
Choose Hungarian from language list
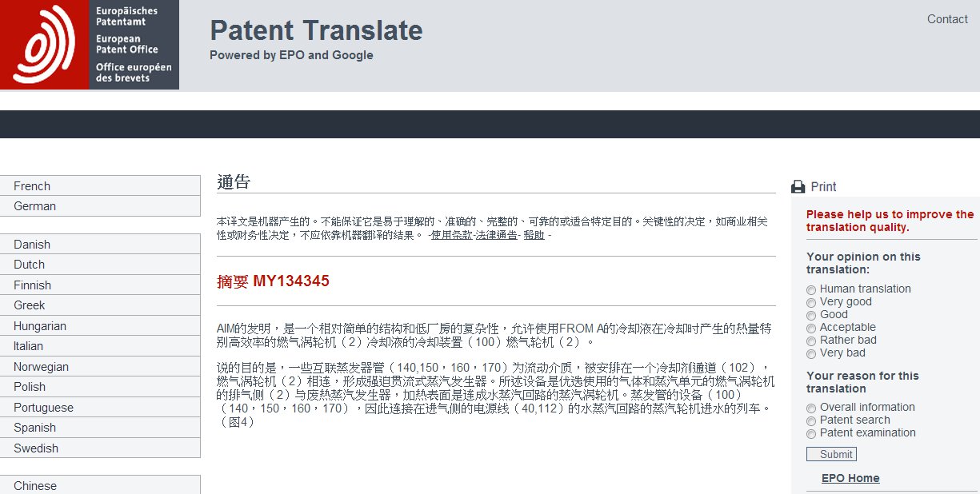(40, 326)
